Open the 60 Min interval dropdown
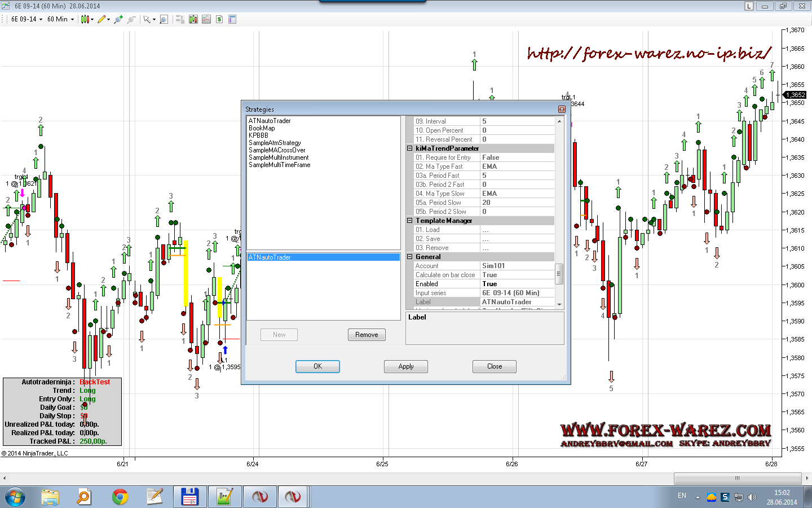The width and height of the screenshot is (812, 508). (x=60, y=19)
